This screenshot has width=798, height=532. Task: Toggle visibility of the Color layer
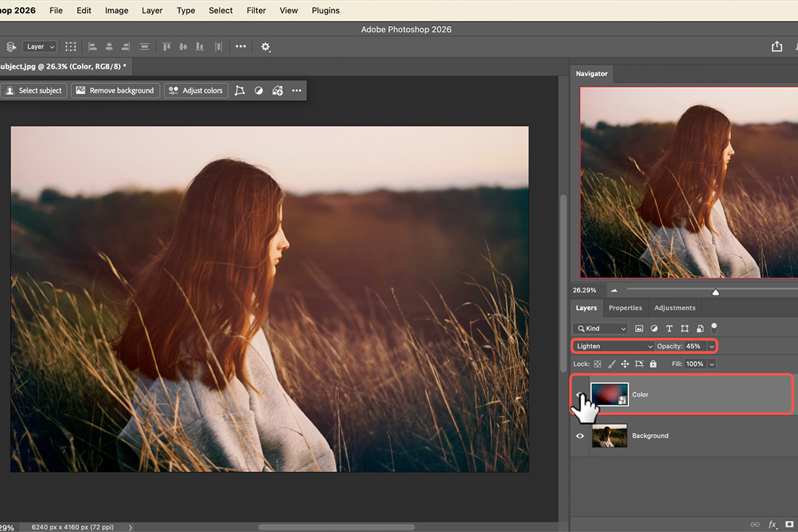pyautogui.click(x=580, y=395)
